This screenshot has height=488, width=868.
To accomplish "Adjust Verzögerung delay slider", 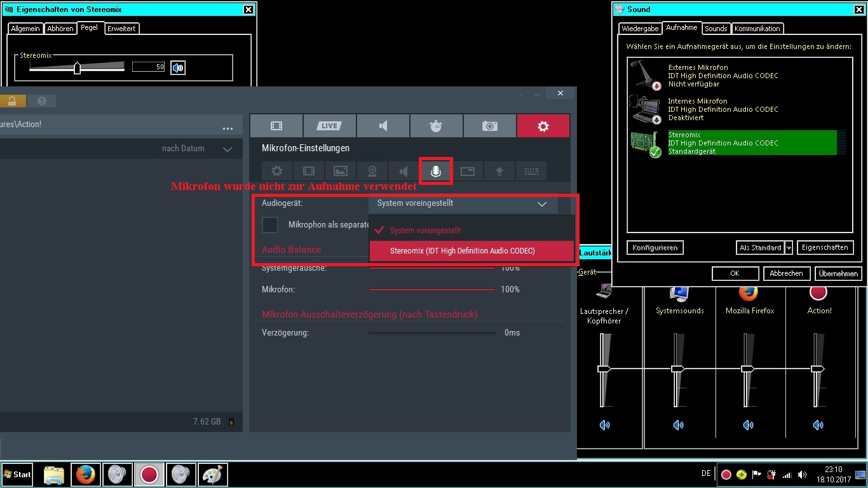I will (432, 333).
